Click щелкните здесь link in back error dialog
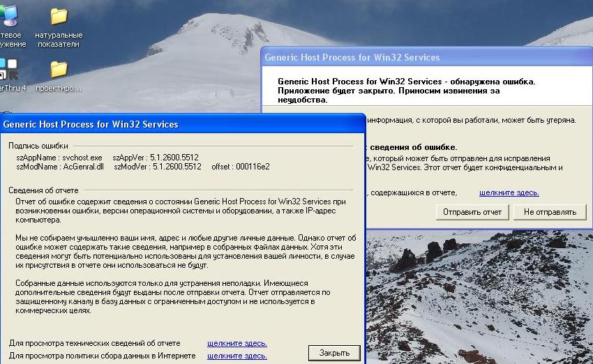Image resolution: width=593 pixels, height=364 pixels. pyautogui.click(x=509, y=192)
